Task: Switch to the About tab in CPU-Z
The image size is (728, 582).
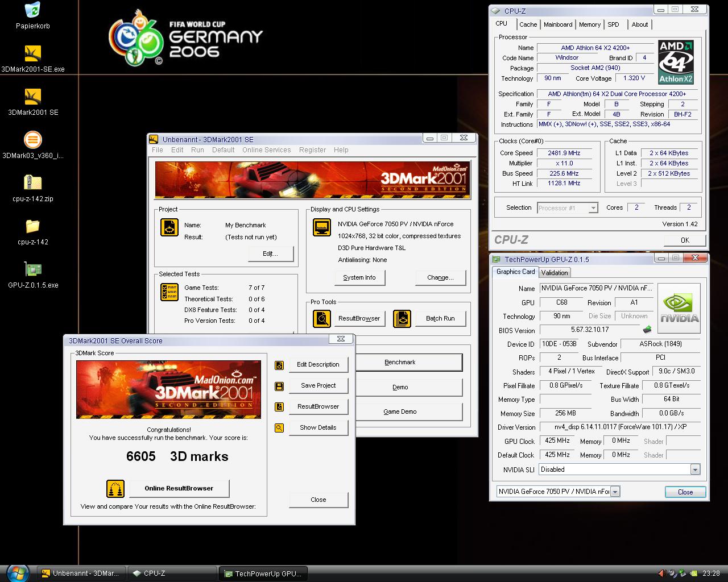Action: click(x=640, y=24)
